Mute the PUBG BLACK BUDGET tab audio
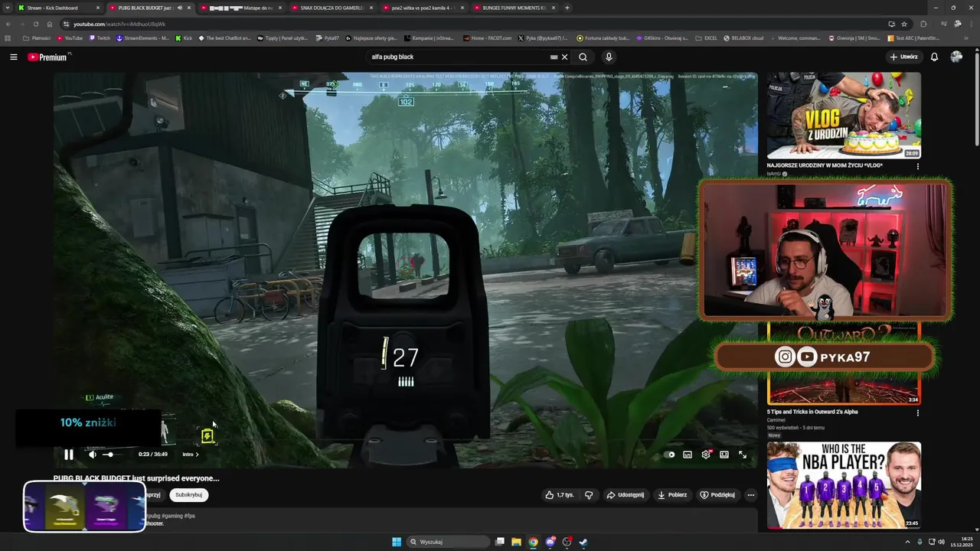Screen dimensions: 980x551 tap(180, 8)
